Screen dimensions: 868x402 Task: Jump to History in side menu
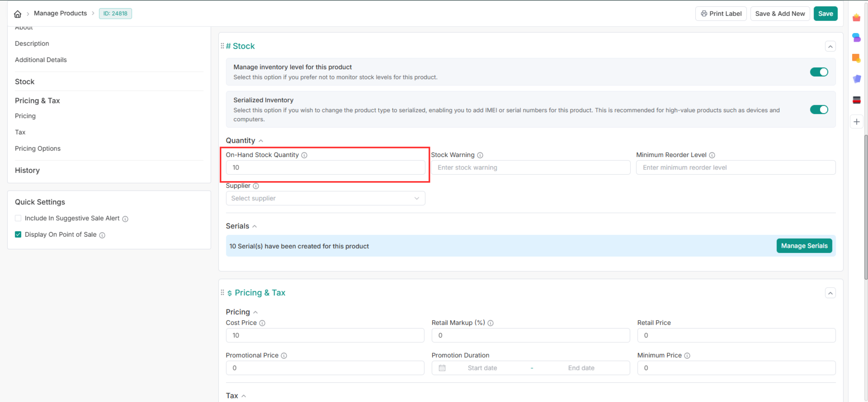tap(27, 170)
